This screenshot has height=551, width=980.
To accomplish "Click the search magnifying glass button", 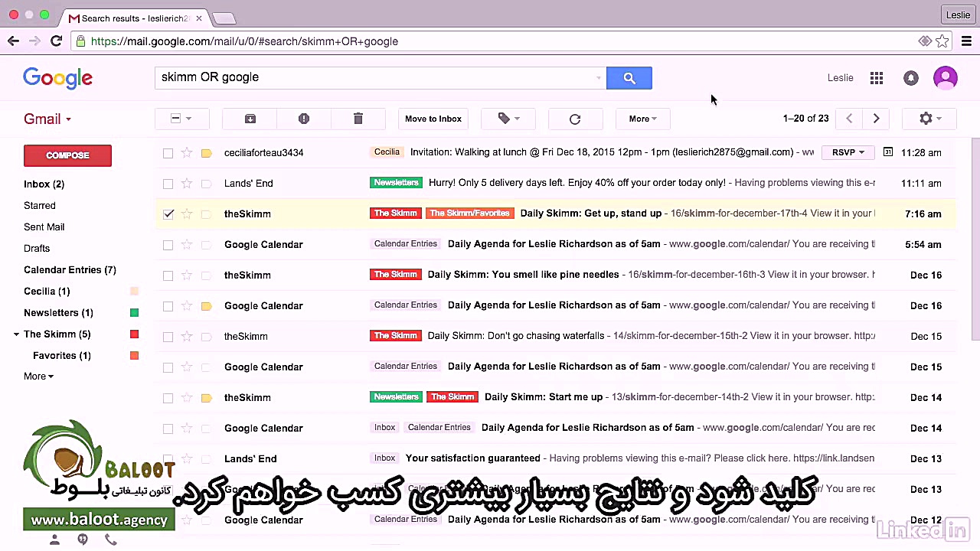I will [629, 77].
